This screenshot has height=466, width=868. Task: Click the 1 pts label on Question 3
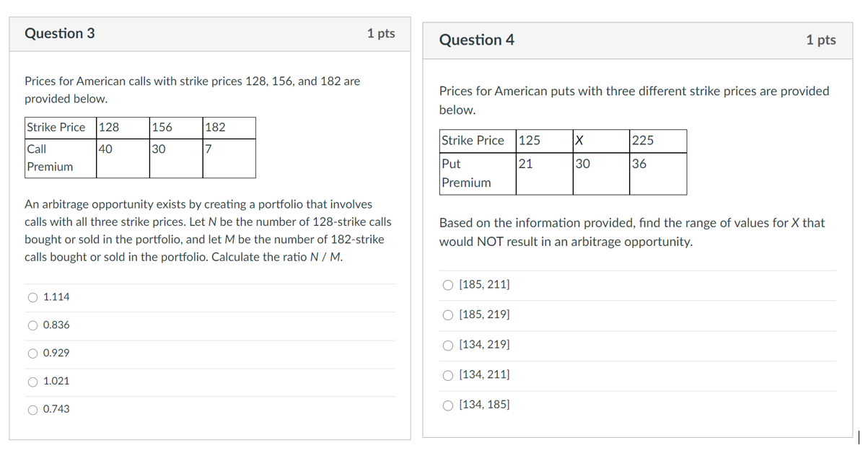[381, 33]
